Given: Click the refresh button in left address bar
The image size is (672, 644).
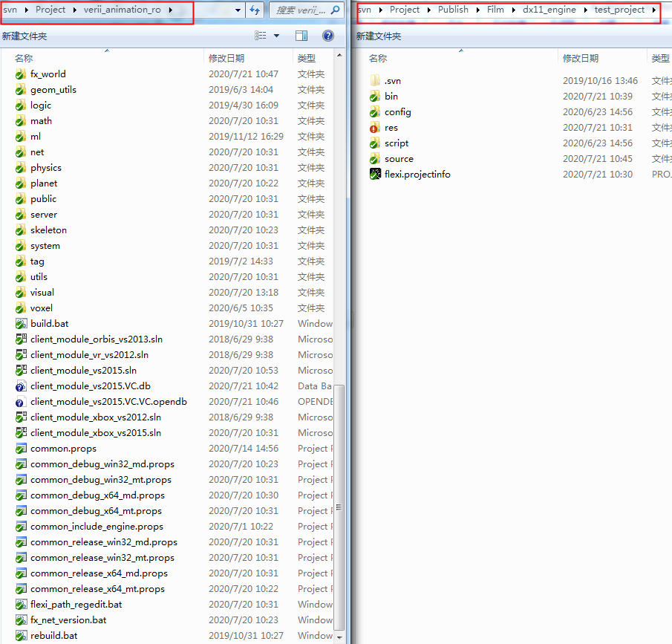Looking at the screenshot, I should coord(255,10).
